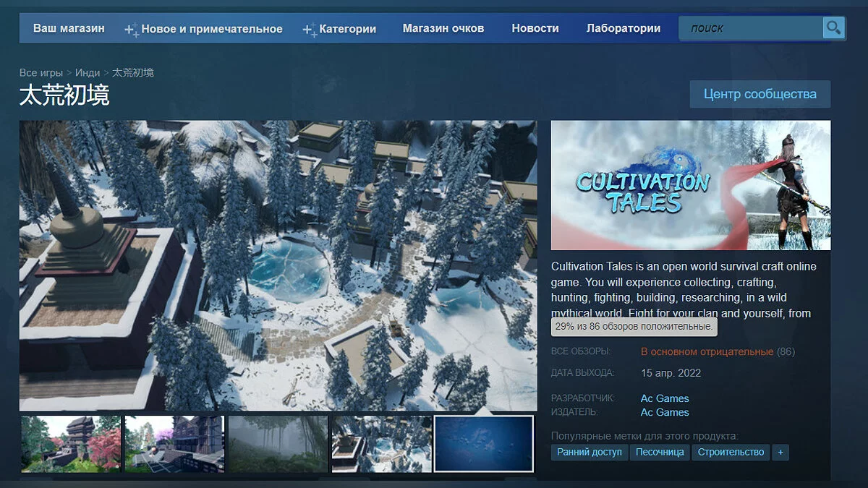This screenshot has width=868, height=488.
Task: Open developer Ac Games link
Action: (665, 398)
